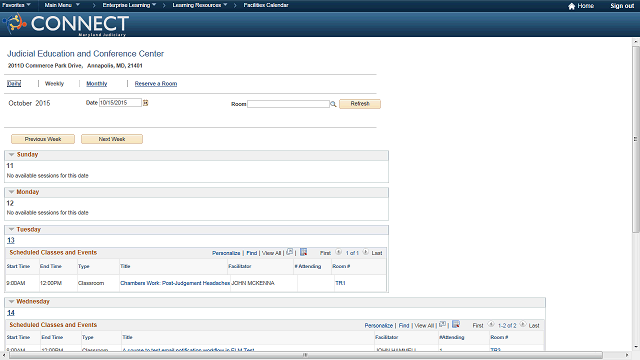Click Find in Wednesday grid
The image size is (640, 360).
[x=404, y=325]
